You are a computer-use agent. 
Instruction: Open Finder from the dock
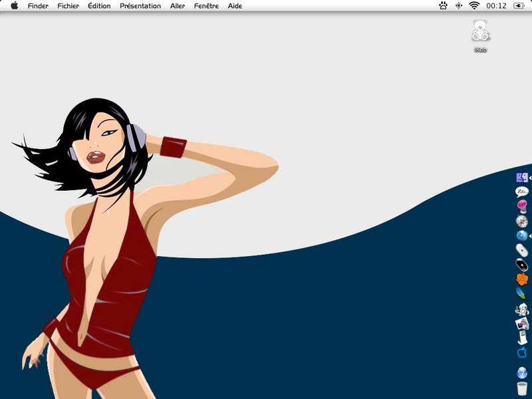click(x=522, y=178)
